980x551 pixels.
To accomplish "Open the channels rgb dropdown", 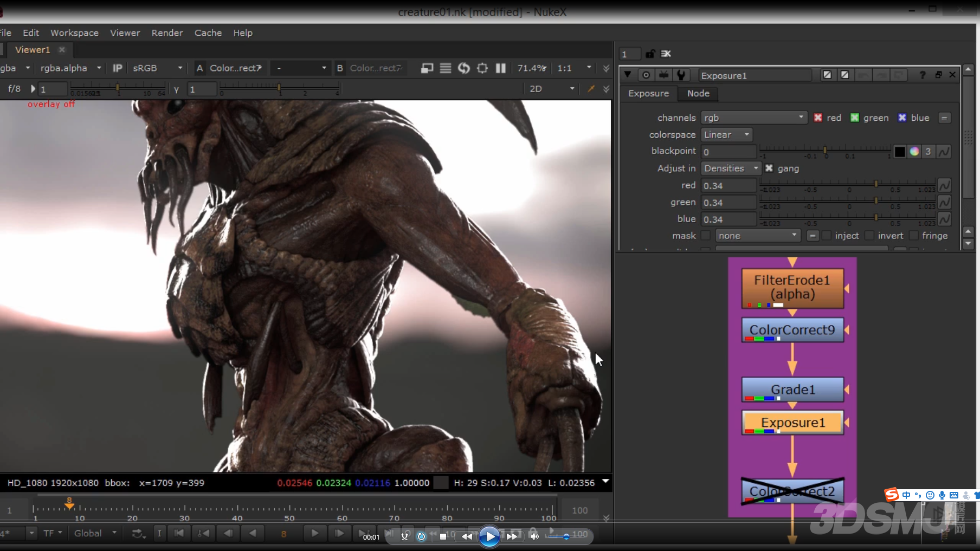I will tap(754, 118).
